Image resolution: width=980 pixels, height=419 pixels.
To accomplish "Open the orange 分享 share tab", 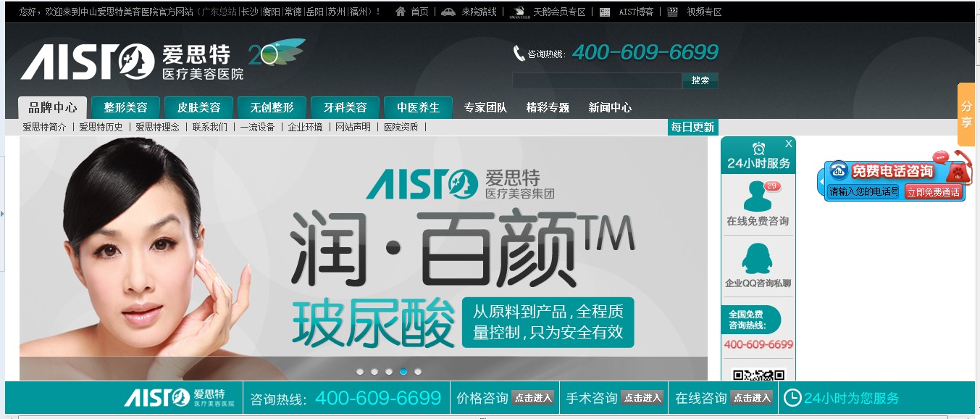I will click(x=967, y=115).
